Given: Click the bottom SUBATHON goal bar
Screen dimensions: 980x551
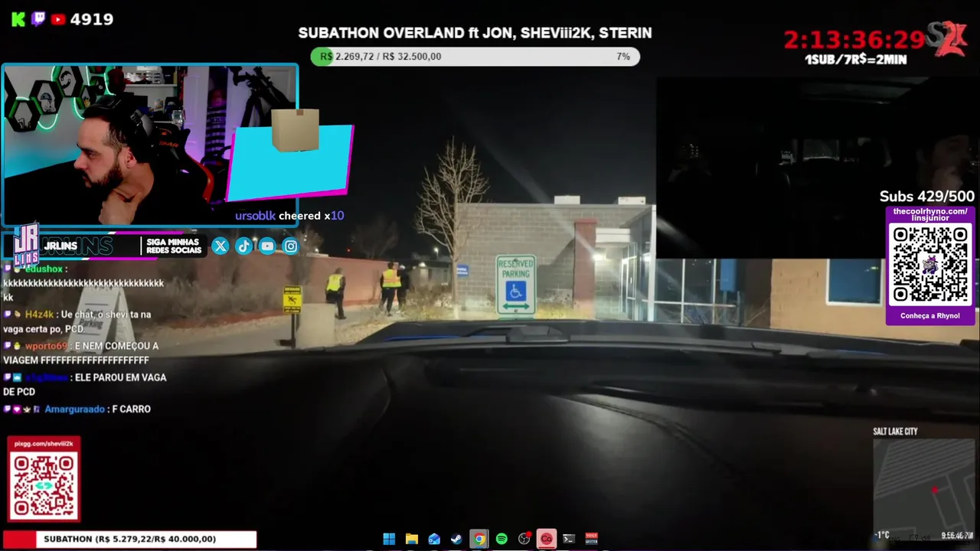Looking at the screenshot, I should (x=130, y=539).
